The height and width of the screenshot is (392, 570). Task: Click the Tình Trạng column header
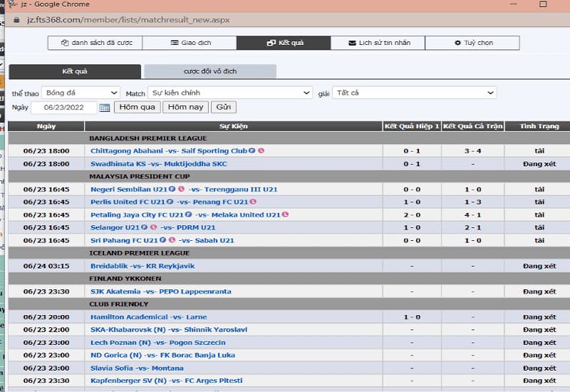coord(539,126)
